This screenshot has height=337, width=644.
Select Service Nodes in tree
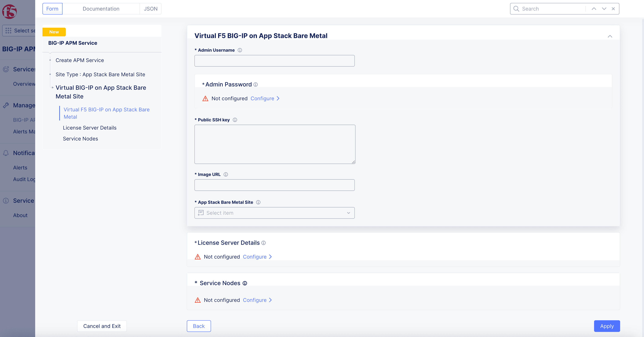click(80, 138)
